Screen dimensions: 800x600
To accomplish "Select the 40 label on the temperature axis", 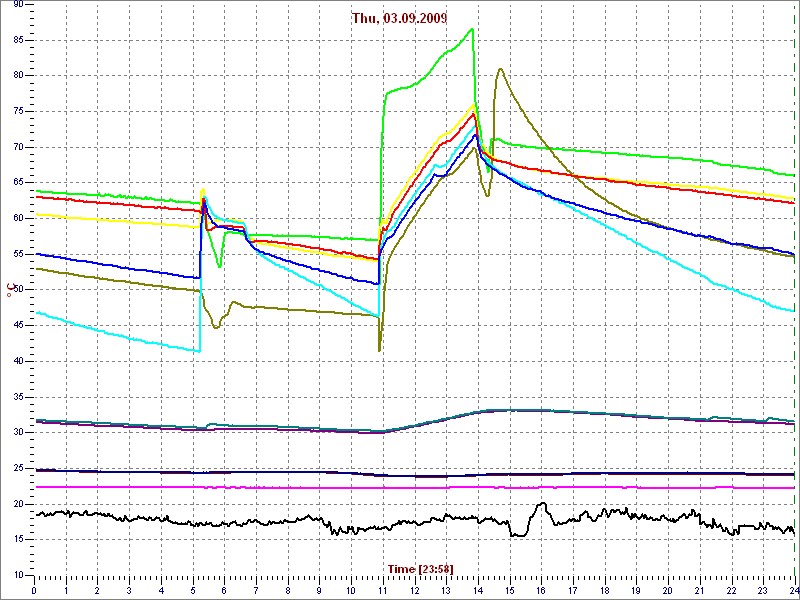I will tap(18, 361).
